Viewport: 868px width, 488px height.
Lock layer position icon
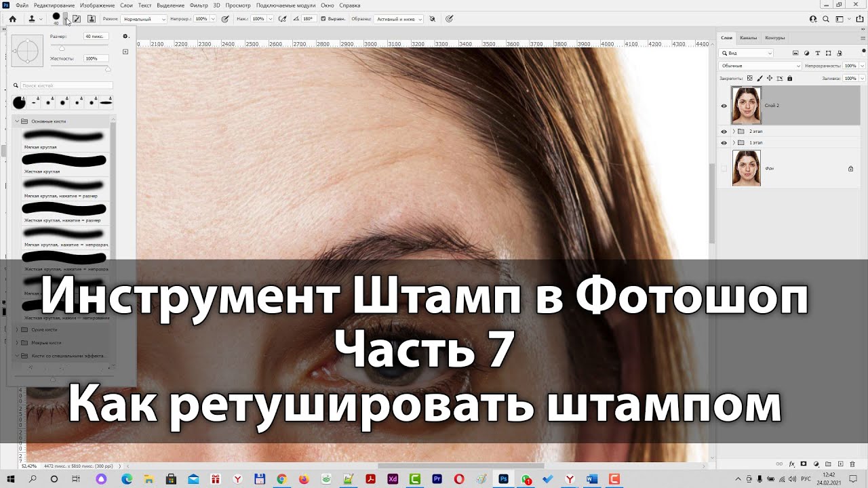point(769,79)
